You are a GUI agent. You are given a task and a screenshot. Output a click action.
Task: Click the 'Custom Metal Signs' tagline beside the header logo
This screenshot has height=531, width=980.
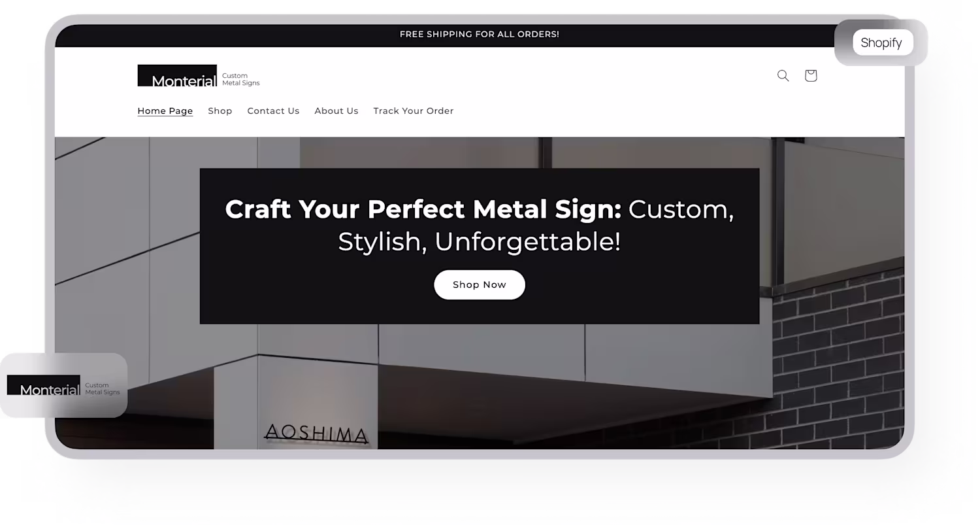pyautogui.click(x=241, y=79)
